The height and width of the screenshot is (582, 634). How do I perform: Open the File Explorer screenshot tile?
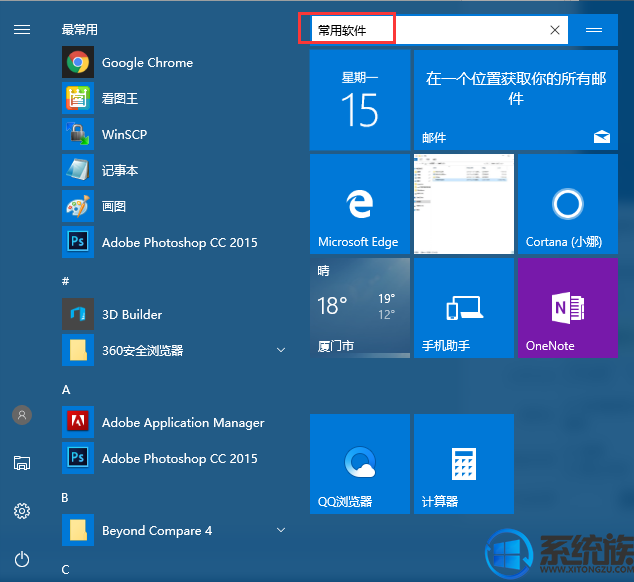pyautogui.click(x=464, y=204)
